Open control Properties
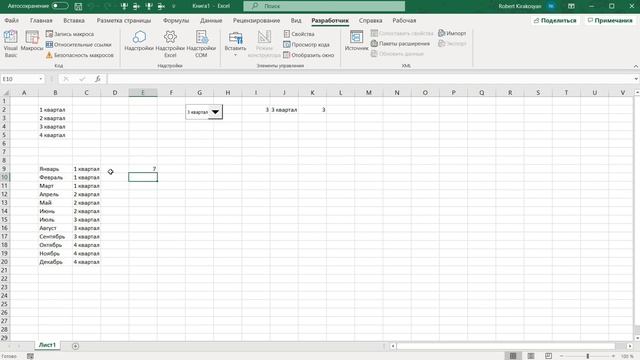The image size is (640, 360). pyautogui.click(x=299, y=34)
